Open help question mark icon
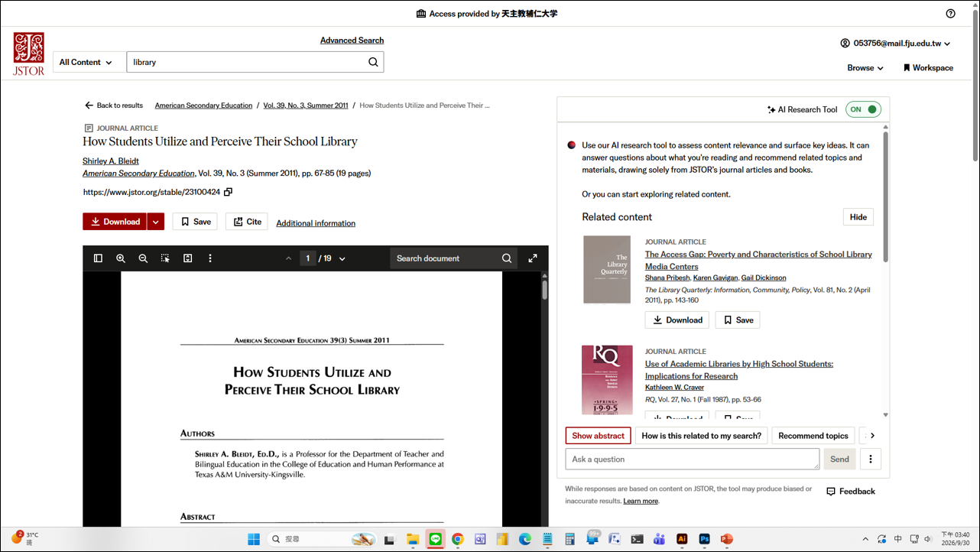 coord(950,13)
